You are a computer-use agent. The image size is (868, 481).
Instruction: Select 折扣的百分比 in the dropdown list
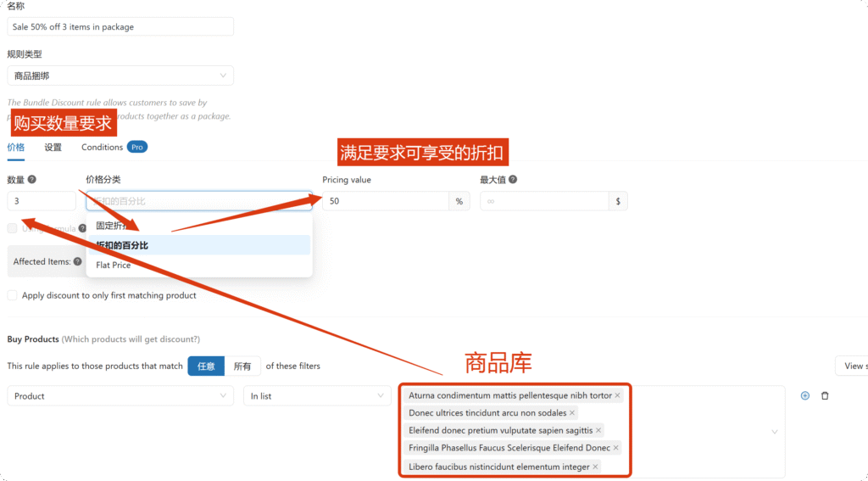point(122,245)
